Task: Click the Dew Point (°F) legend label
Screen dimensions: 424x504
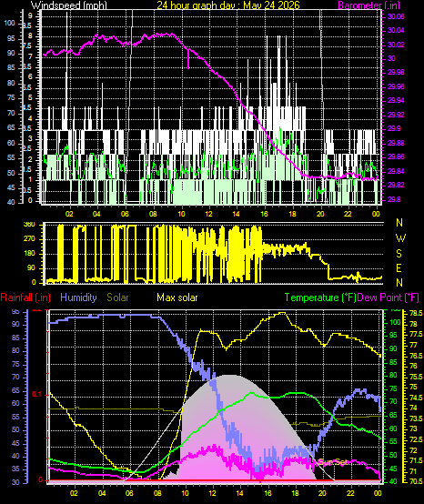Action: 389,297
